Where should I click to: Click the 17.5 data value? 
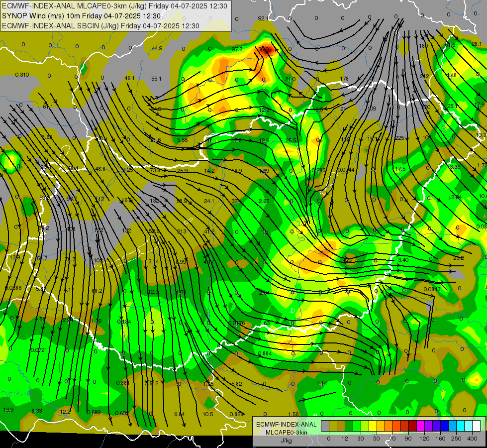400,169
